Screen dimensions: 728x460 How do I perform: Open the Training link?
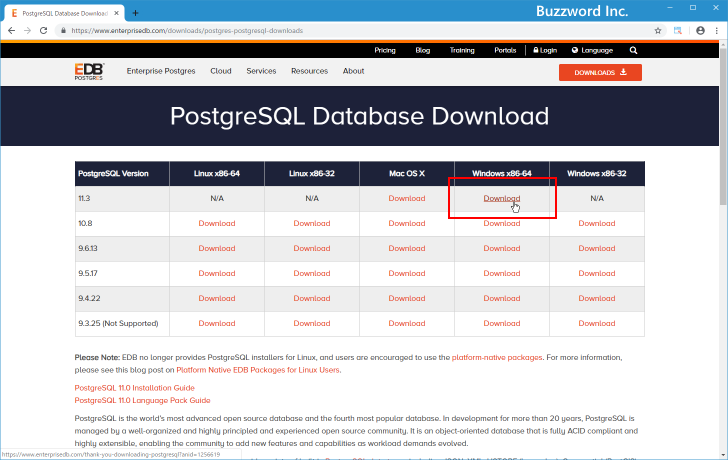(x=462, y=50)
